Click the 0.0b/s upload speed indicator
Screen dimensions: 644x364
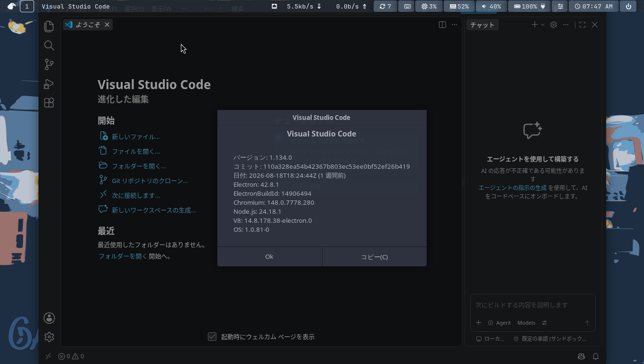click(x=351, y=7)
